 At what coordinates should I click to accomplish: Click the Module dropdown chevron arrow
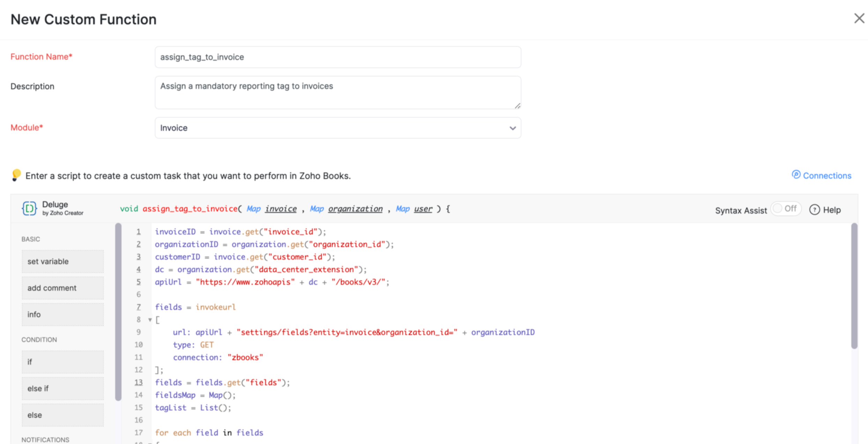[x=512, y=128]
